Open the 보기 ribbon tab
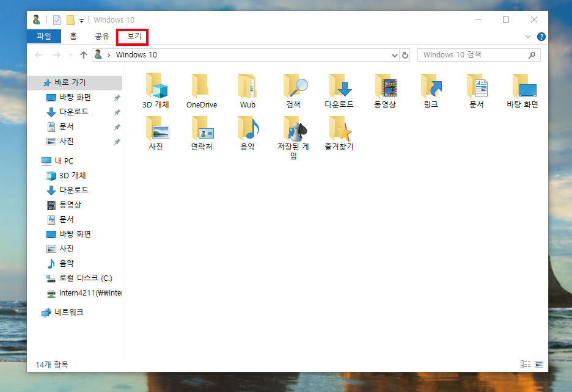This screenshot has height=392, width=572. [134, 36]
